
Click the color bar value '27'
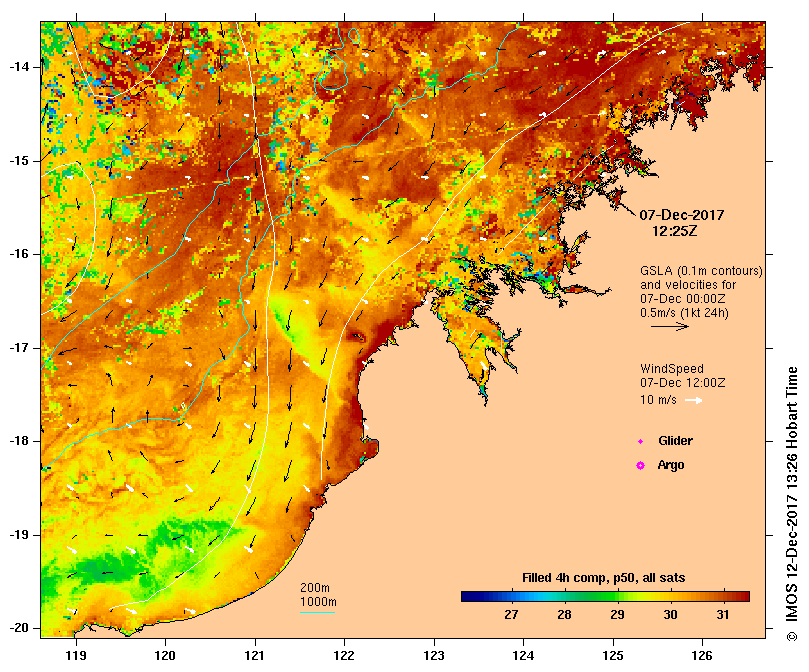tap(511, 615)
